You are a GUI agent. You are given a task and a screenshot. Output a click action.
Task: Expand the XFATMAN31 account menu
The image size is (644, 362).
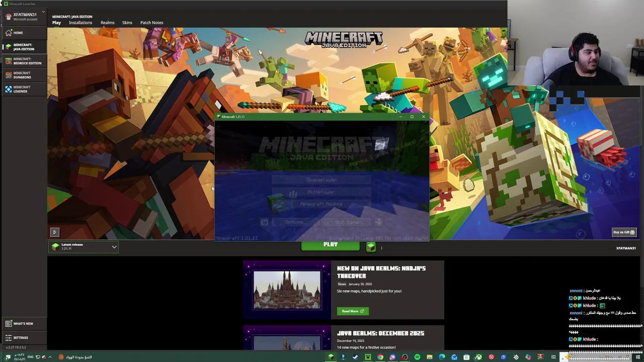tap(24, 16)
